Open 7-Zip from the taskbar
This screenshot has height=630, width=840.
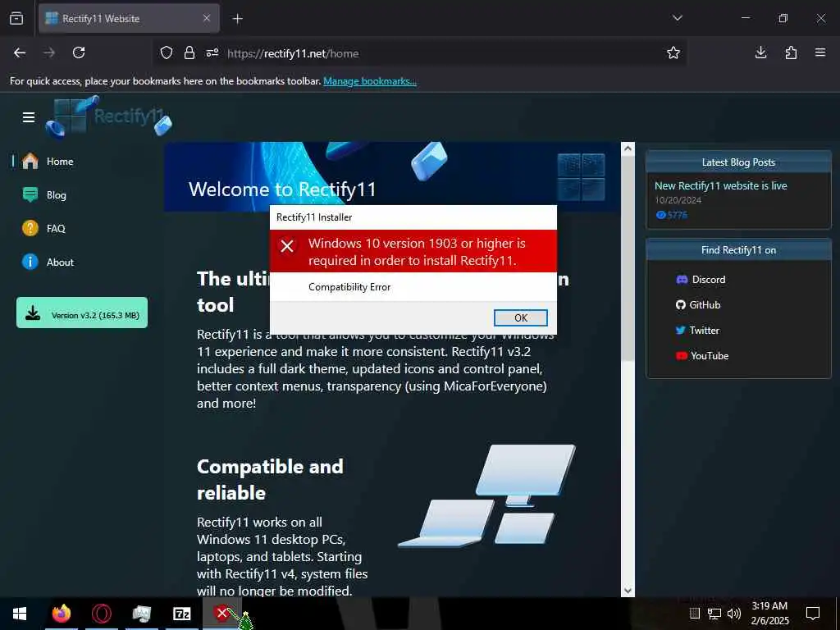(182, 614)
